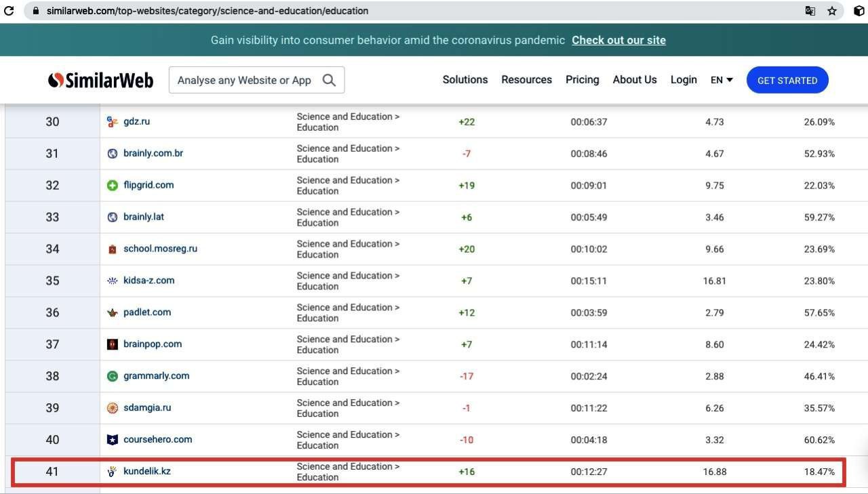
Task: Open the kundelik.kz link
Action: click(x=147, y=471)
